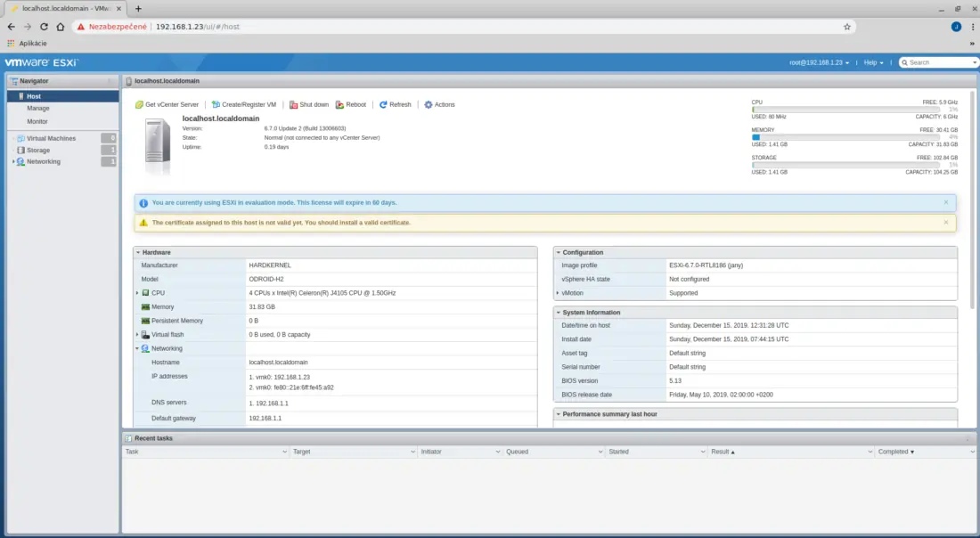Collapse Performance summary last hour
The image size is (980, 538).
(558, 414)
